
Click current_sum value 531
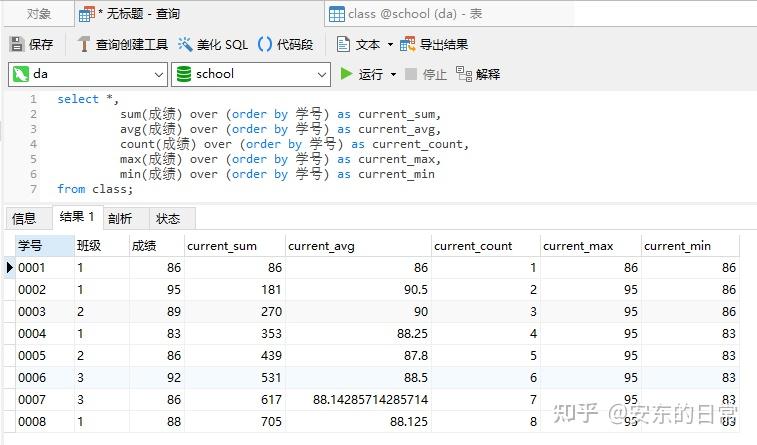(271, 377)
